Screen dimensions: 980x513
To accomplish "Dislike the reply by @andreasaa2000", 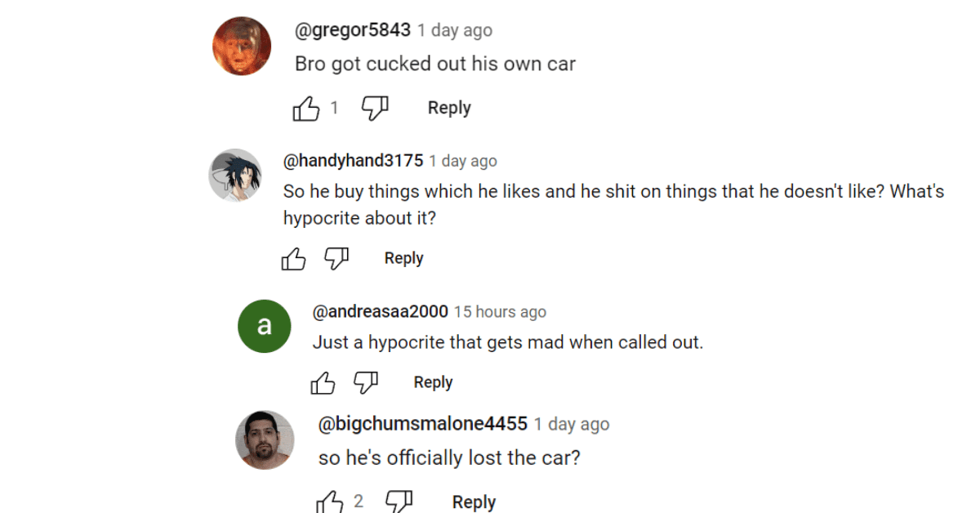I will (366, 382).
